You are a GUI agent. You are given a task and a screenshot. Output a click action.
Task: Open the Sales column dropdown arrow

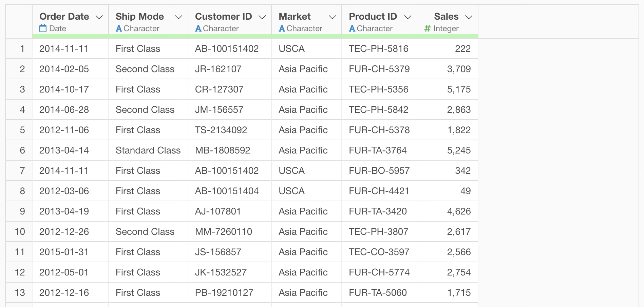(469, 17)
